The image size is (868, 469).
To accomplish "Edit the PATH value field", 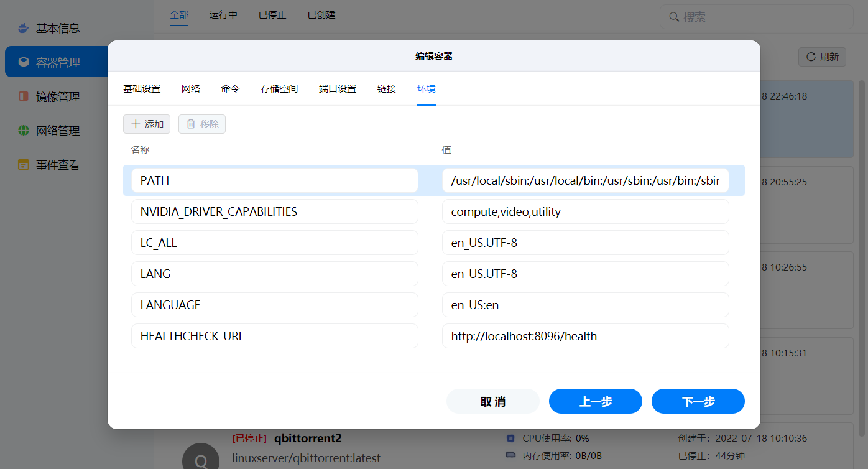I will pyautogui.click(x=586, y=180).
